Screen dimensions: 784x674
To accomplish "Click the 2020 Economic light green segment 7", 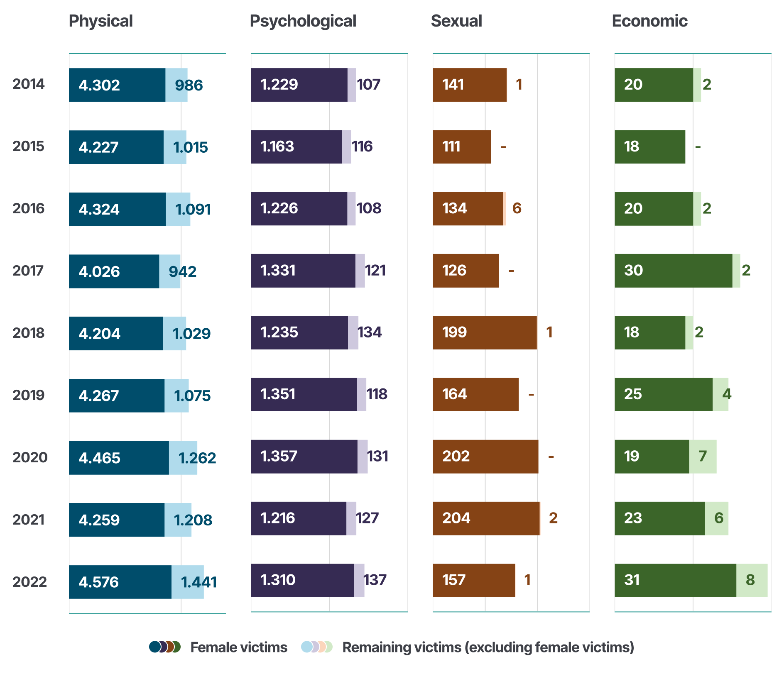I will tap(703, 457).
